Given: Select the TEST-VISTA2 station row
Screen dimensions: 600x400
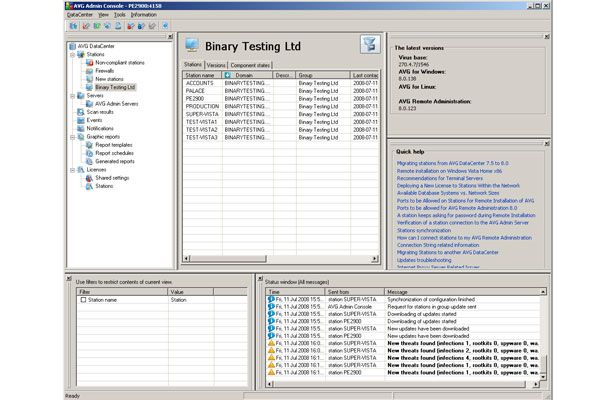Looking at the screenshot, I should tap(281, 130).
